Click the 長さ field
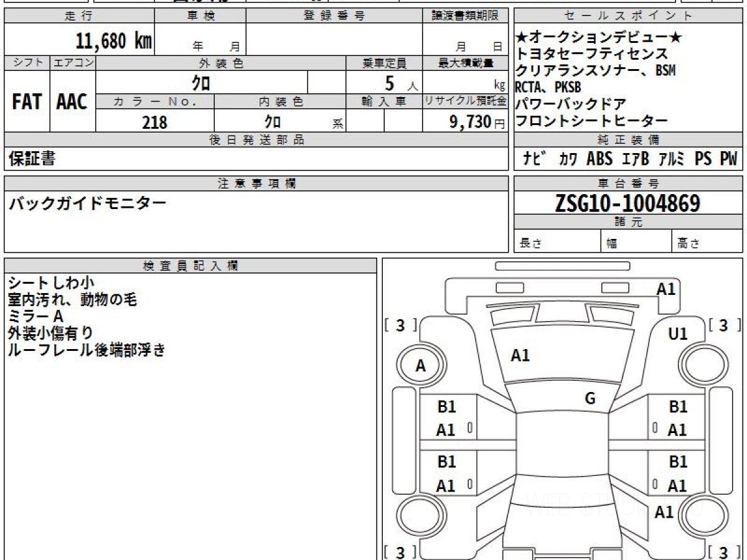Viewport: 747px width, 560px height. pos(558,241)
